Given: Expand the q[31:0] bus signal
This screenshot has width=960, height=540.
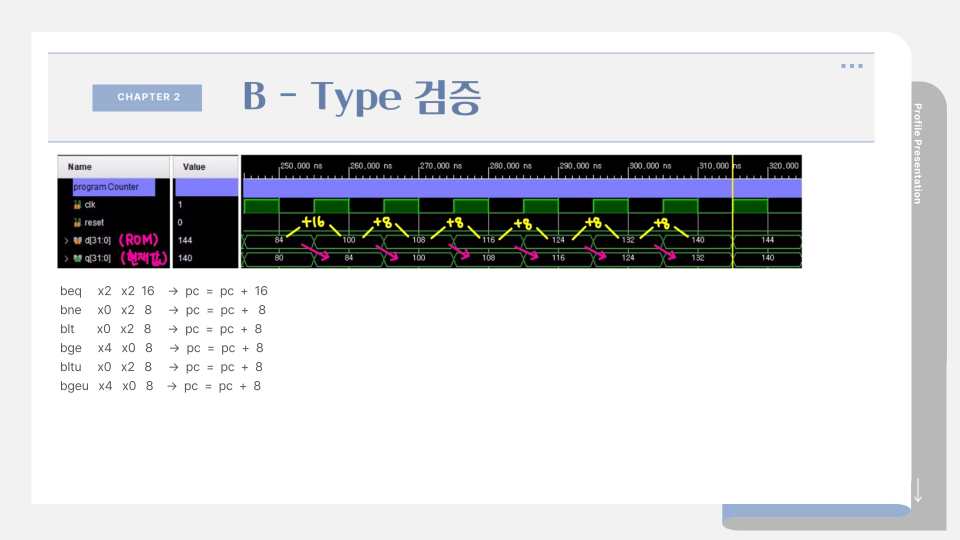Looking at the screenshot, I should 66,258.
